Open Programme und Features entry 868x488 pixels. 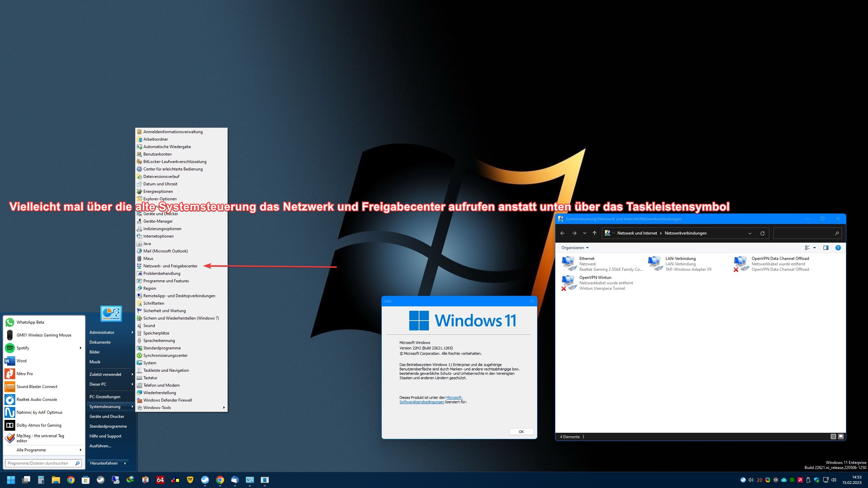coord(181,281)
